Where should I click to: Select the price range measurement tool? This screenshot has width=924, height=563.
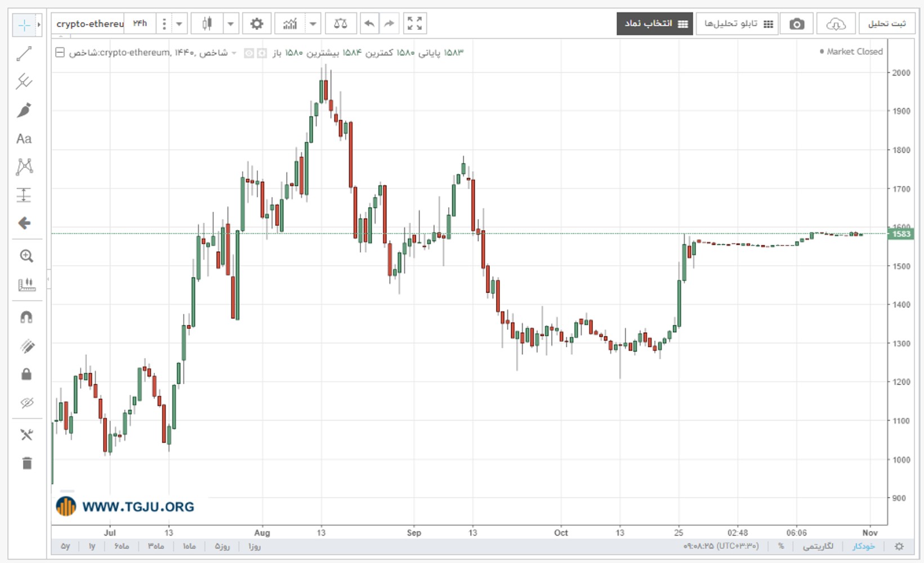click(24, 195)
